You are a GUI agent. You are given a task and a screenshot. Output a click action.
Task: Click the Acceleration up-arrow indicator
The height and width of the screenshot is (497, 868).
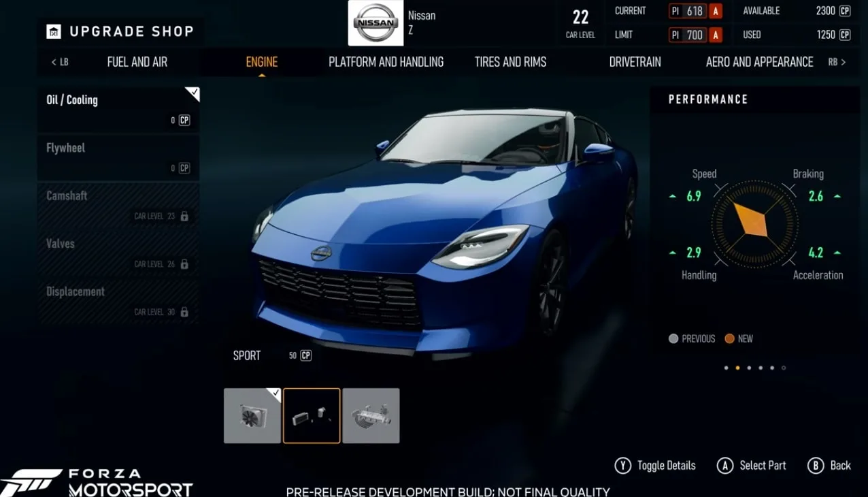(837, 253)
